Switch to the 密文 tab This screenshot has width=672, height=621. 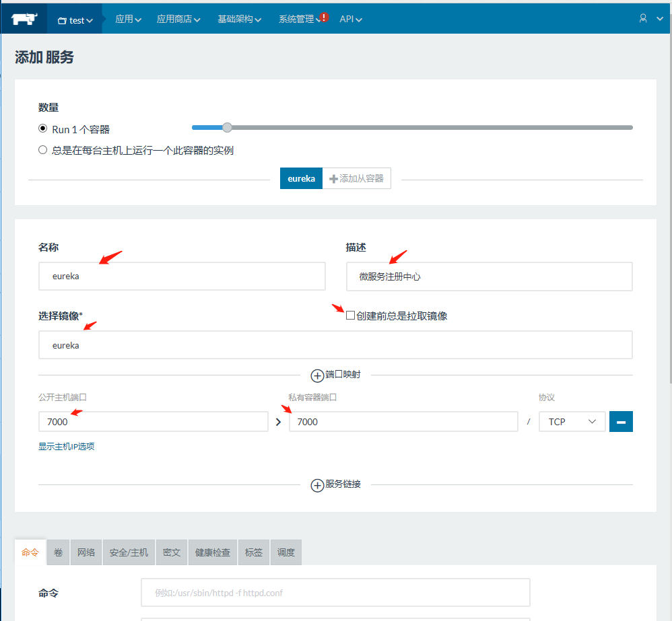172,552
